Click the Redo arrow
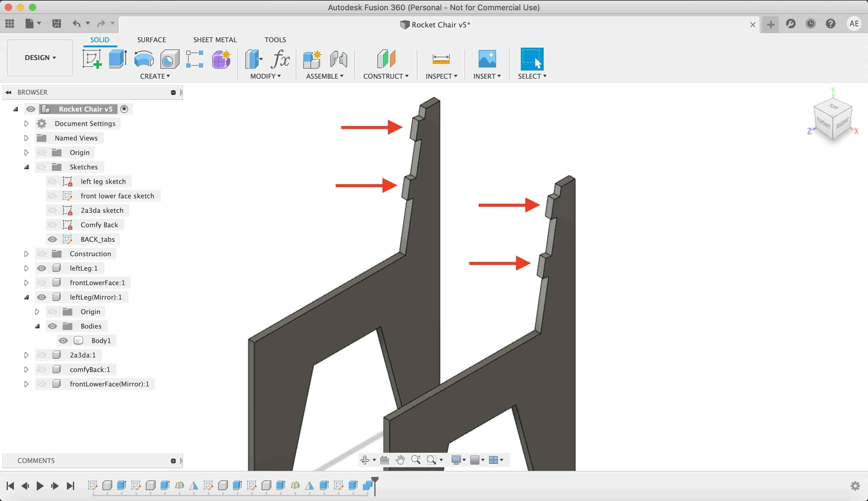 (101, 24)
